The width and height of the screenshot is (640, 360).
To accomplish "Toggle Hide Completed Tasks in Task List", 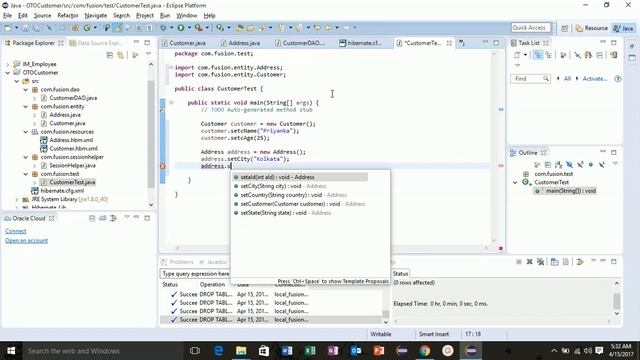I will click(x=578, y=55).
